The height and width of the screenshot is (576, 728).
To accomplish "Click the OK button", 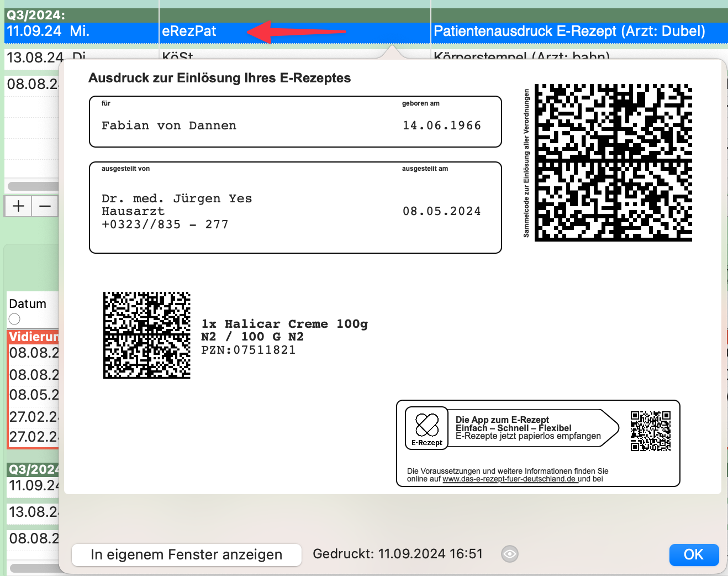I will click(x=694, y=554).
